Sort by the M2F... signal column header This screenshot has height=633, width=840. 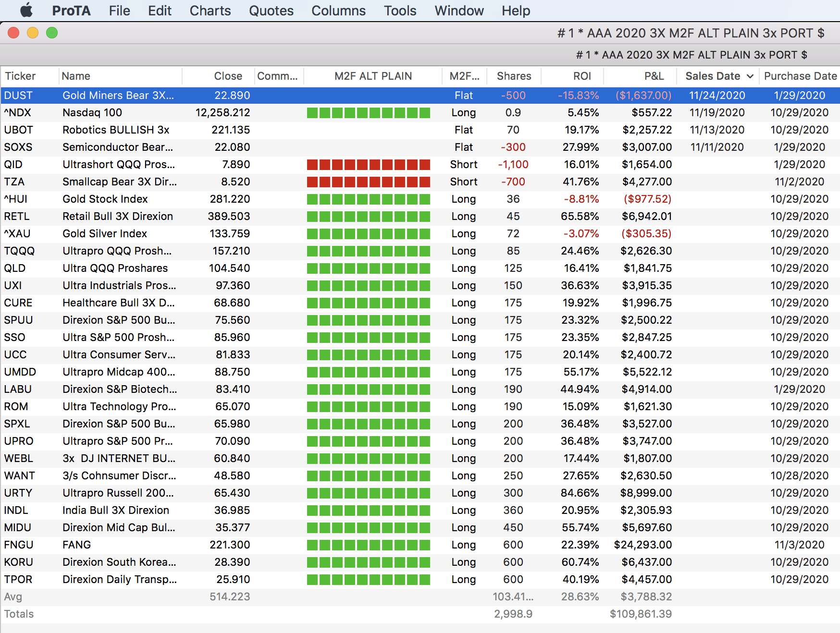(464, 76)
